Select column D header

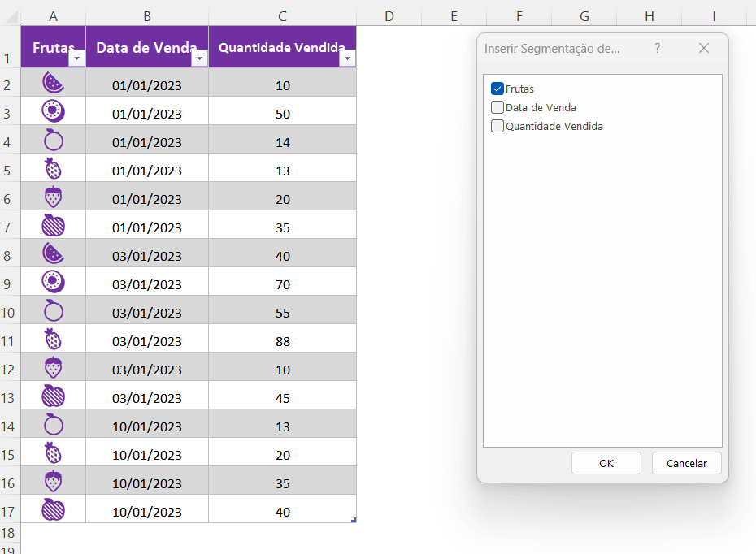[389, 16]
